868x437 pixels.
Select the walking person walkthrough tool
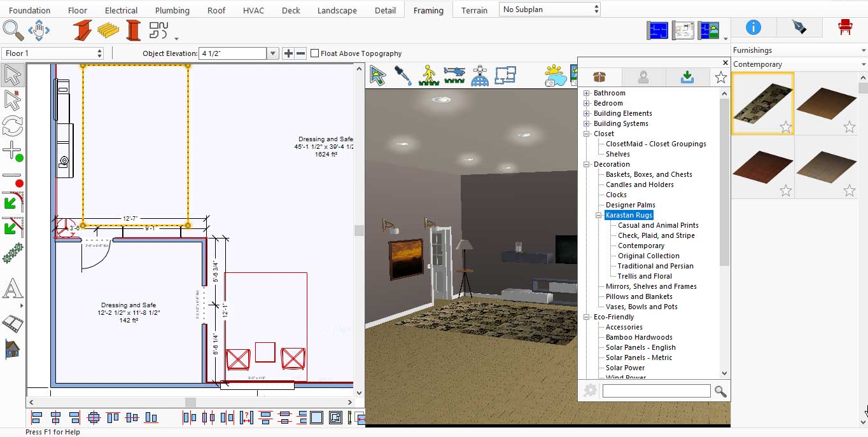click(x=429, y=75)
